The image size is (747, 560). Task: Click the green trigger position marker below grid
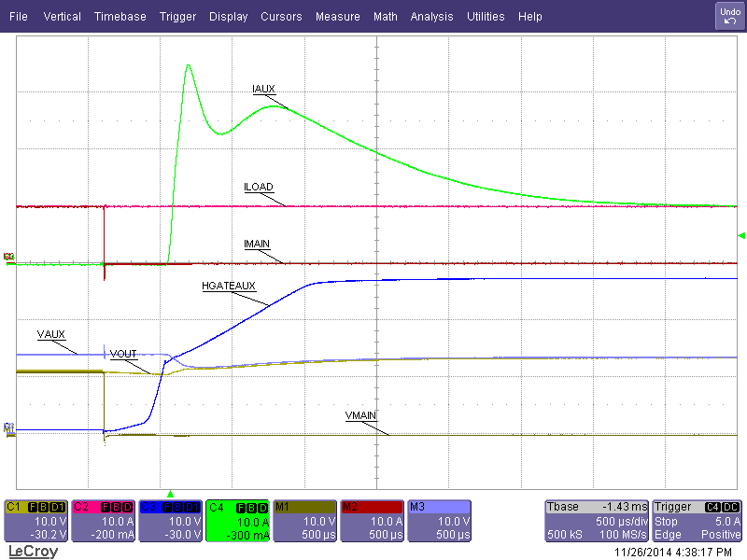pyautogui.click(x=172, y=496)
